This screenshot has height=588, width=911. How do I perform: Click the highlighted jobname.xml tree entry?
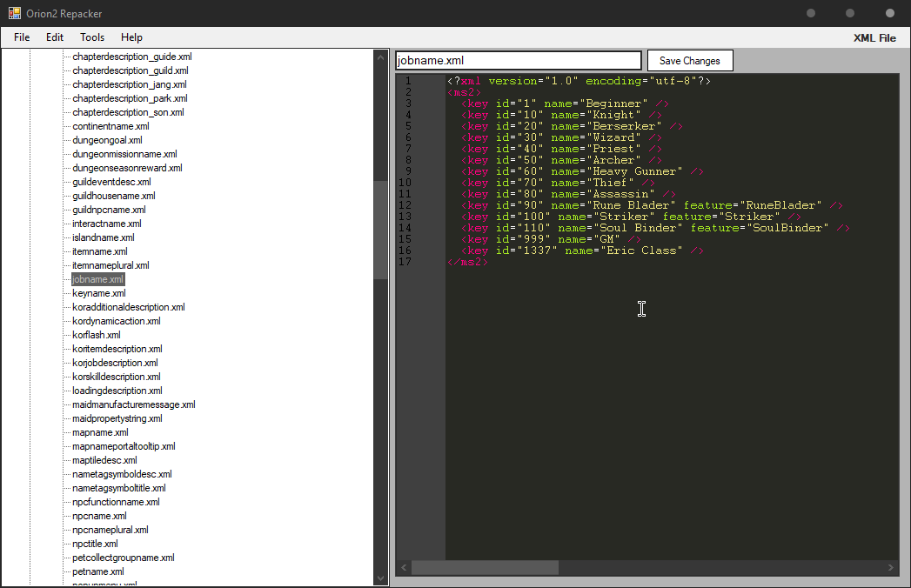(97, 279)
